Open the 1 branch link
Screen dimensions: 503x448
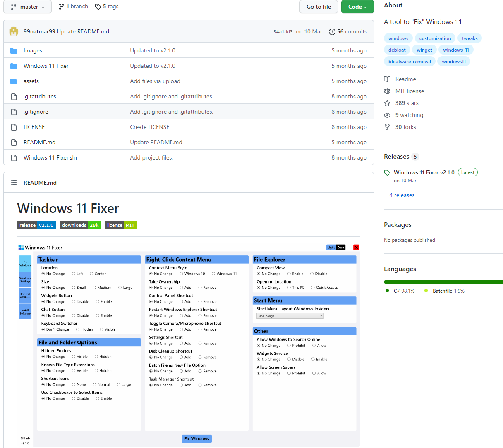[73, 7]
